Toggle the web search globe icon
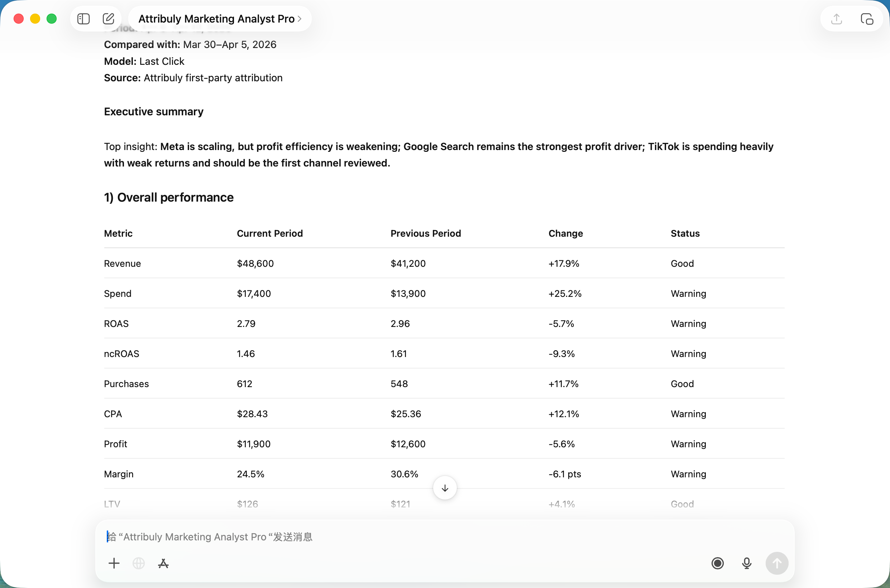The image size is (890, 588). pos(138,563)
